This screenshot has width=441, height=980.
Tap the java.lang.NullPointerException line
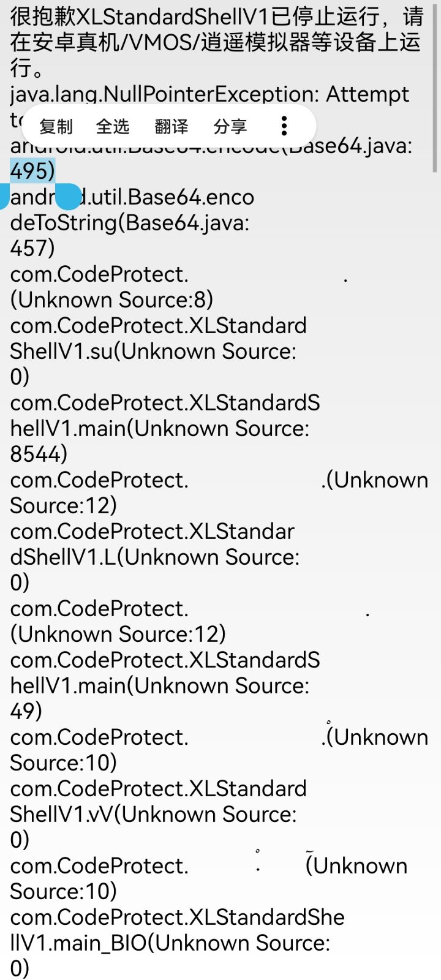point(209,94)
